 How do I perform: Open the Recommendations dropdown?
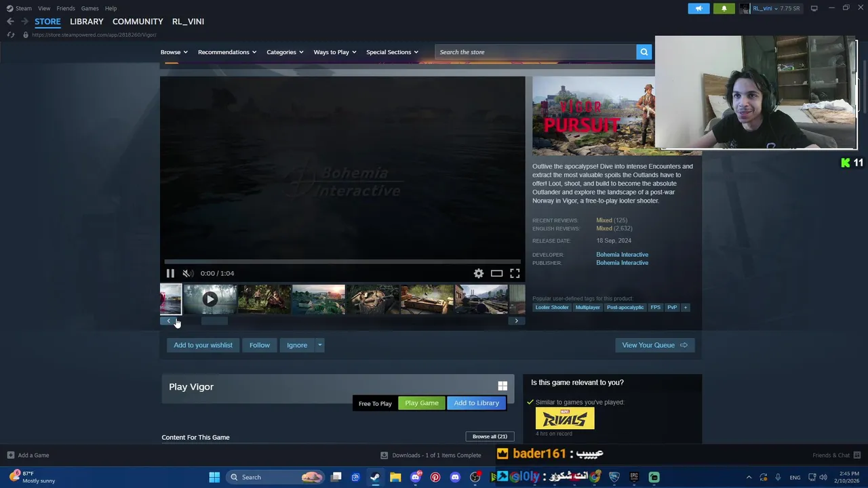[227, 52]
